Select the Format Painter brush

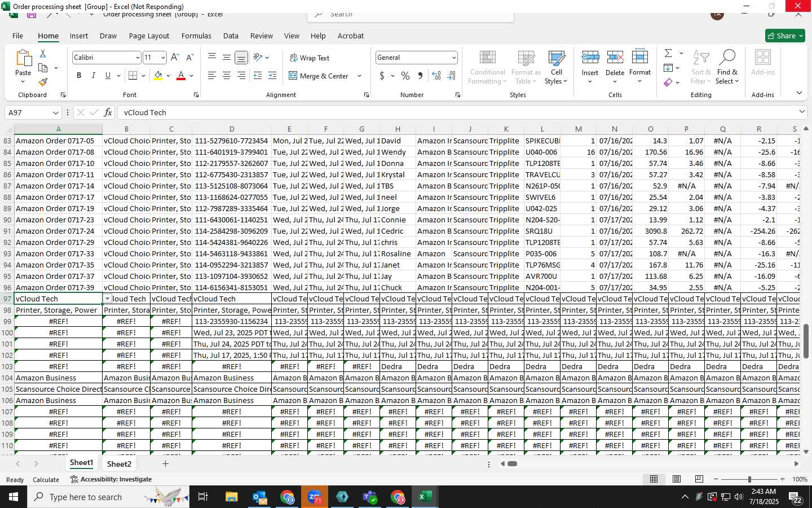click(43, 82)
